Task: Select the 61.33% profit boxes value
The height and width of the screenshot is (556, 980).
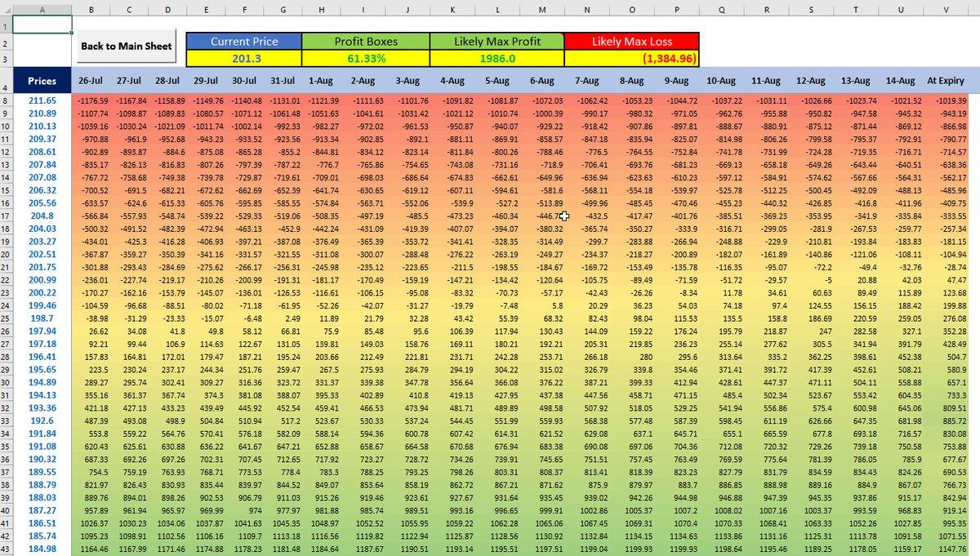Action: (366, 59)
